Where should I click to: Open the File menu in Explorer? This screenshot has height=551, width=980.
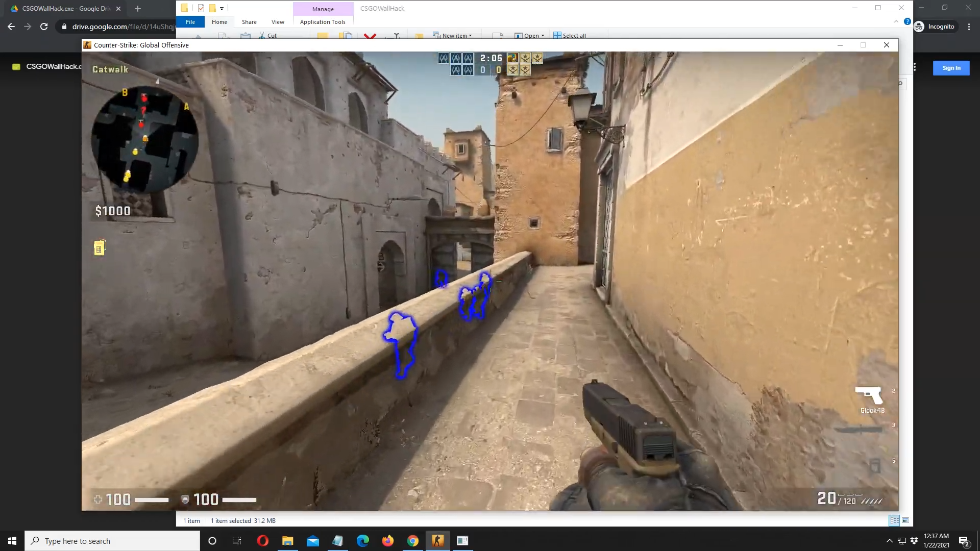pyautogui.click(x=190, y=21)
